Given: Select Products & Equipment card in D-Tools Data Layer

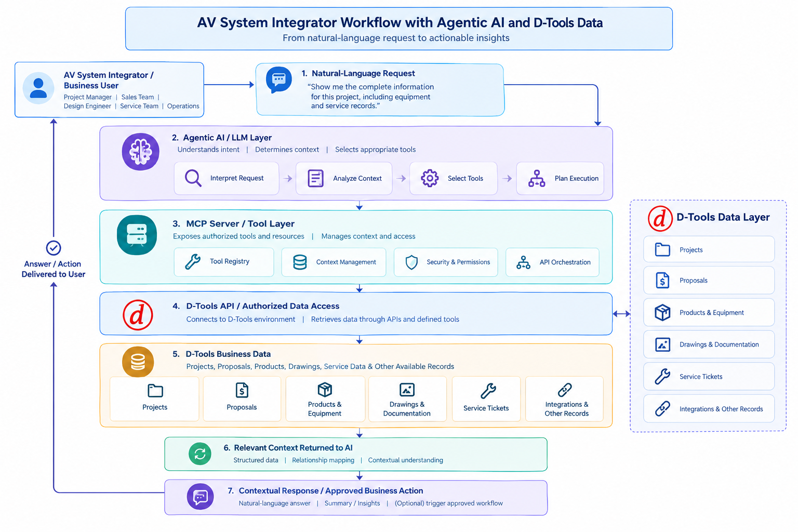Looking at the screenshot, I should tap(709, 312).
